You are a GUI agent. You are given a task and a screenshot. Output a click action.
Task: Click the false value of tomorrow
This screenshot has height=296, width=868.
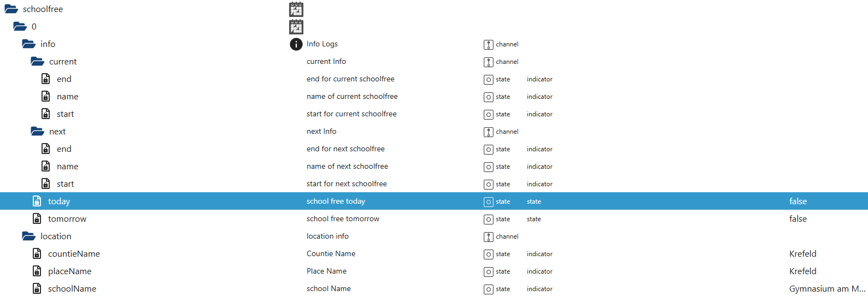pos(797,219)
